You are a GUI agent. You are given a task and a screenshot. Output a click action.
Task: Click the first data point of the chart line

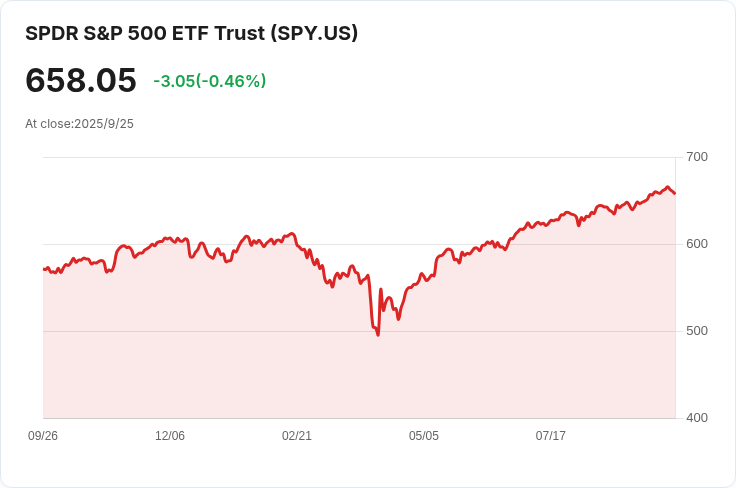pos(44,269)
